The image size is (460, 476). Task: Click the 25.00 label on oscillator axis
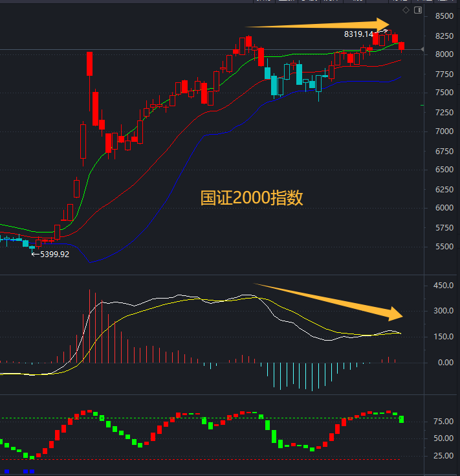coord(443,456)
